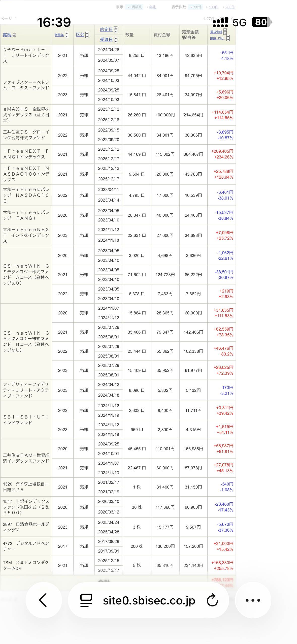
Task: Click sort icon beside 区分 header
Action: click(87, 35)
